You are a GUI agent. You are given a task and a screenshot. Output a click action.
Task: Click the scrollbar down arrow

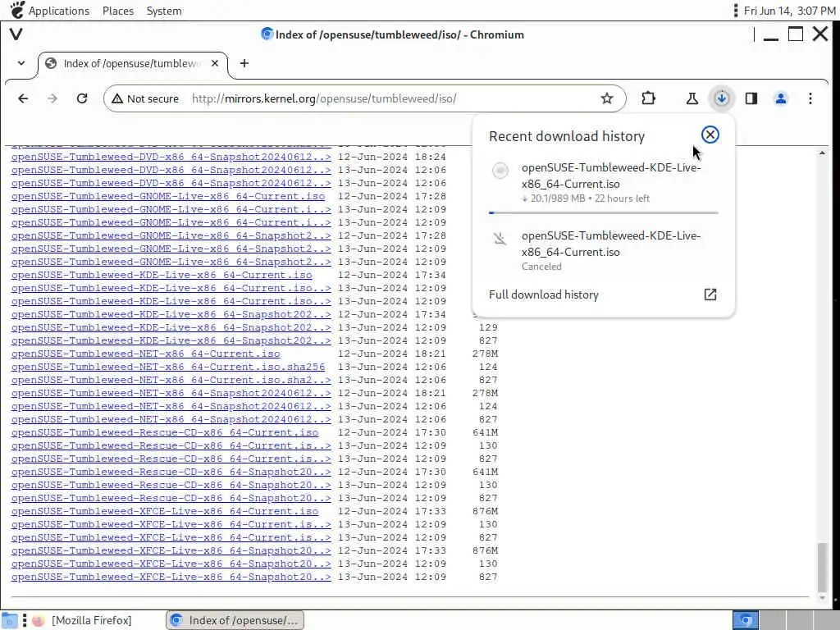tap(822, 598)
